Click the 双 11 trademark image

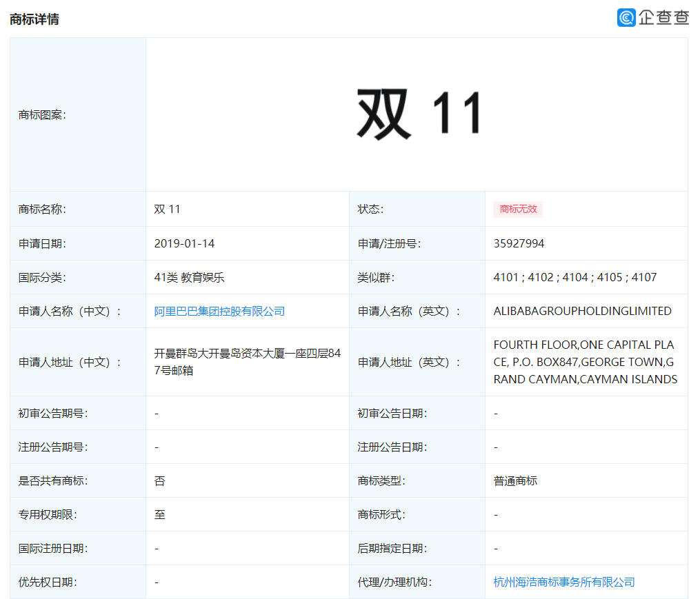pos(418,114)
